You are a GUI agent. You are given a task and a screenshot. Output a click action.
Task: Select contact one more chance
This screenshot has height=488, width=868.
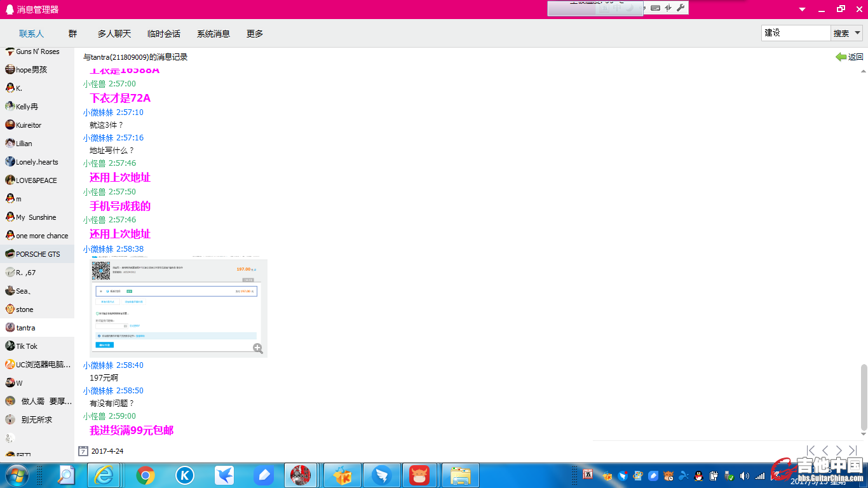(x=37, y=236)
